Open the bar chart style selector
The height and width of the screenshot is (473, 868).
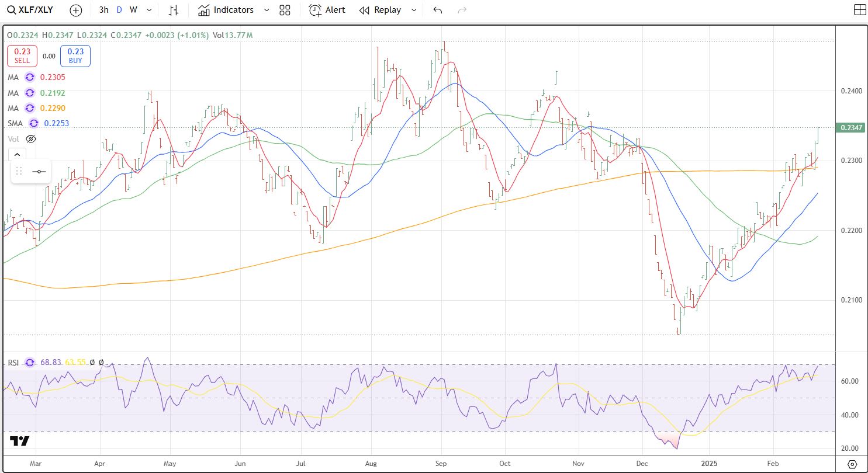174,10
